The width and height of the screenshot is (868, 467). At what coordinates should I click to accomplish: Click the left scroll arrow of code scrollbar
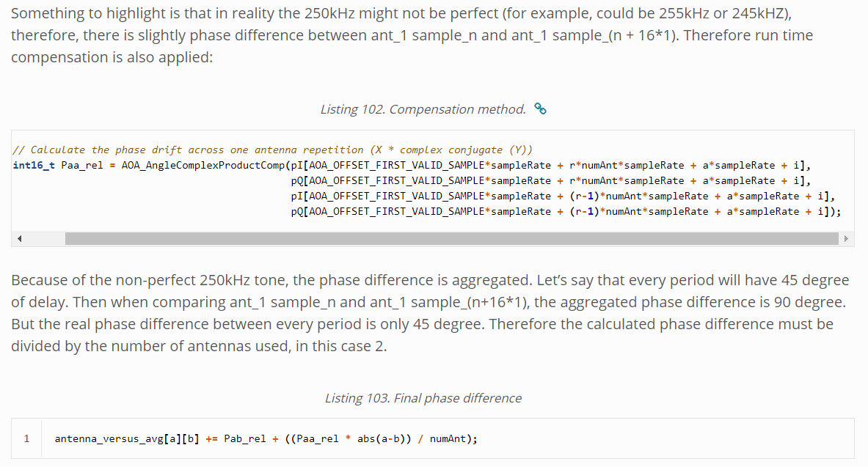20,239
